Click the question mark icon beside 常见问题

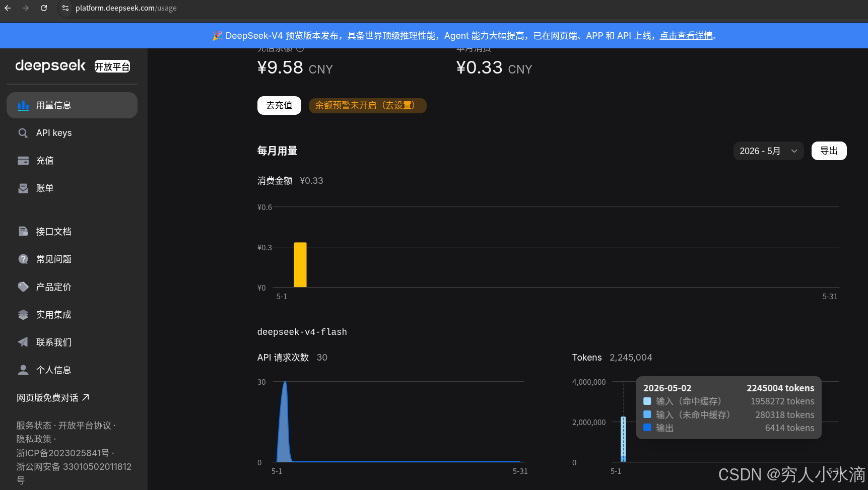point(23,259)
